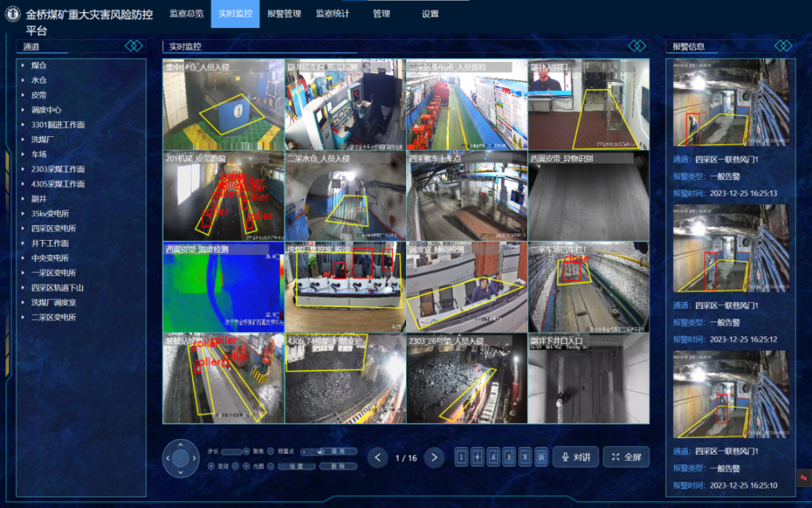Open alarm snapshot timed 2023-12-25 16:25:13
This screenshot has width=812, height=508.
point(731,102)
